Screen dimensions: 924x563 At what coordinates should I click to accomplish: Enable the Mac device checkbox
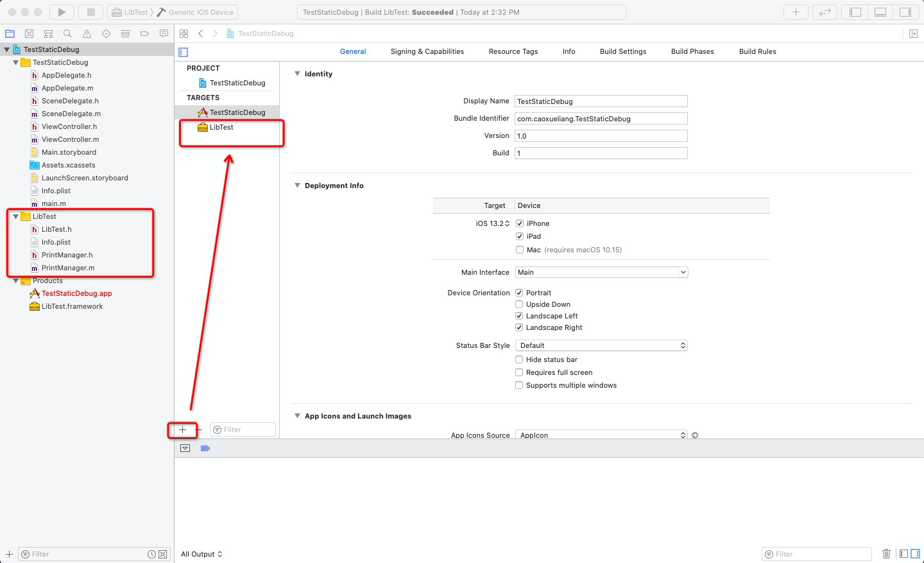[520, 250]
